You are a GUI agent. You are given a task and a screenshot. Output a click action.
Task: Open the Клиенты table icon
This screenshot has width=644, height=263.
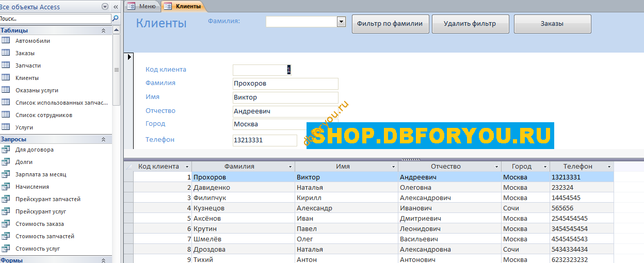pyautogui.click(x=6, y=78)
